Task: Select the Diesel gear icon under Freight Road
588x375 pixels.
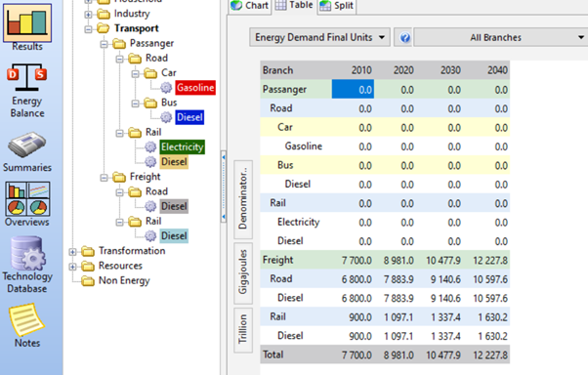Action: coord(150,206)
